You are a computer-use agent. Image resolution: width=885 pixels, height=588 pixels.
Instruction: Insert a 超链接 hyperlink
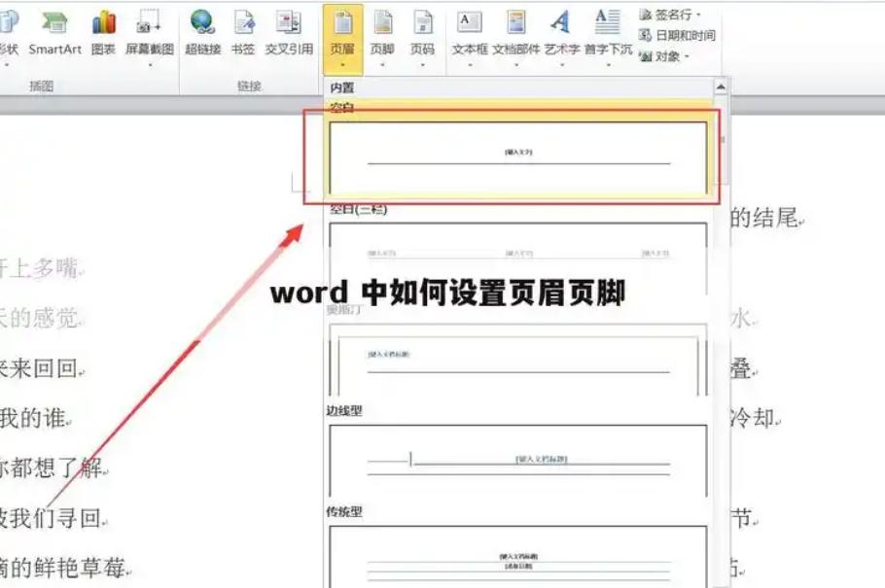pyautogui.click(x=202, y=35)
